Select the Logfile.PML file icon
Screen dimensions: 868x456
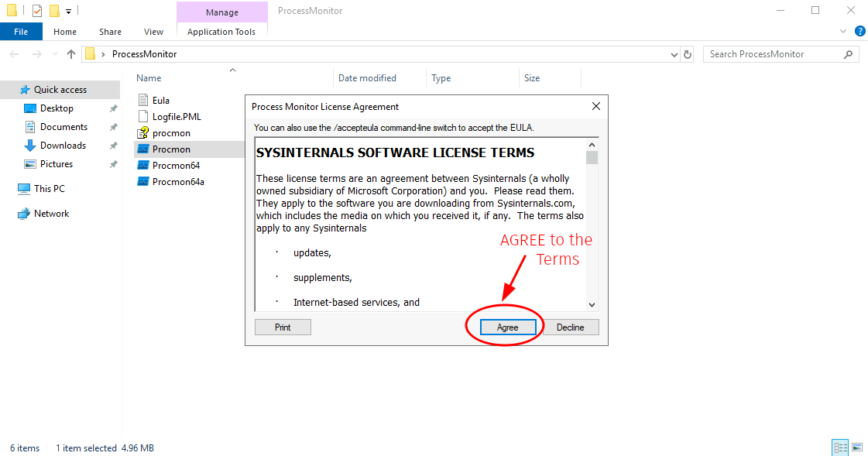point(143,116)
